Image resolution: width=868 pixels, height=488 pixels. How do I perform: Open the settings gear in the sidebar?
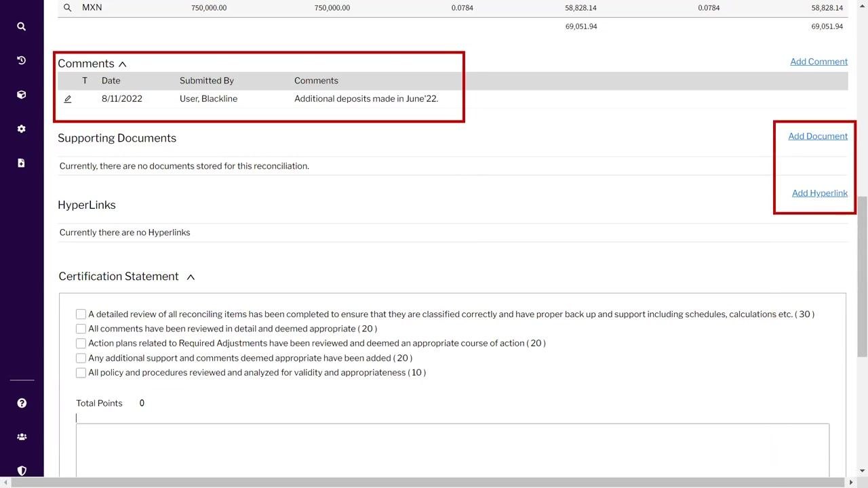[x=21, y=129]
